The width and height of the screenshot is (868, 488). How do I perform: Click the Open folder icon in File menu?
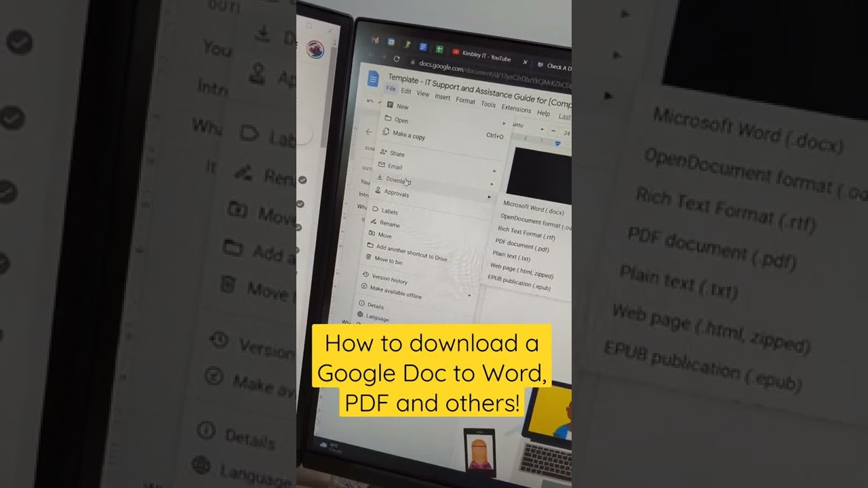388,119
